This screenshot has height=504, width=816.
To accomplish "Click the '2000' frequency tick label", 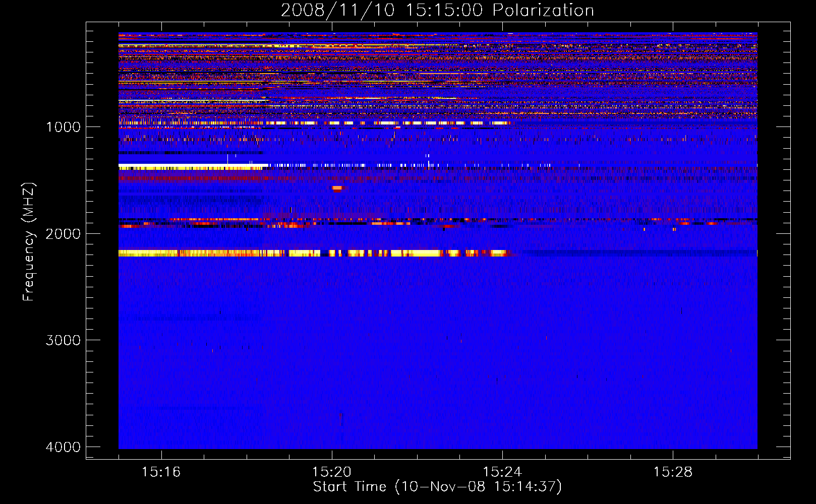I will click(x=63, y=233).
